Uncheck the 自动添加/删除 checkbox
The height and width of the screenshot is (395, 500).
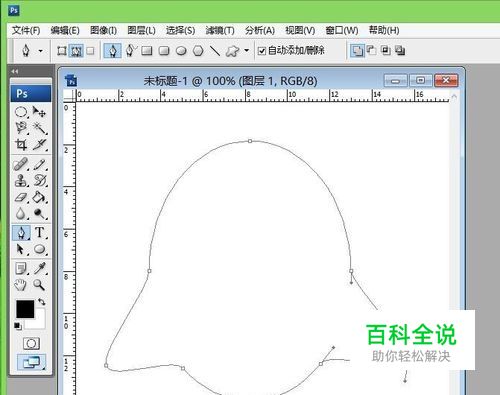[x=262, y=51]
